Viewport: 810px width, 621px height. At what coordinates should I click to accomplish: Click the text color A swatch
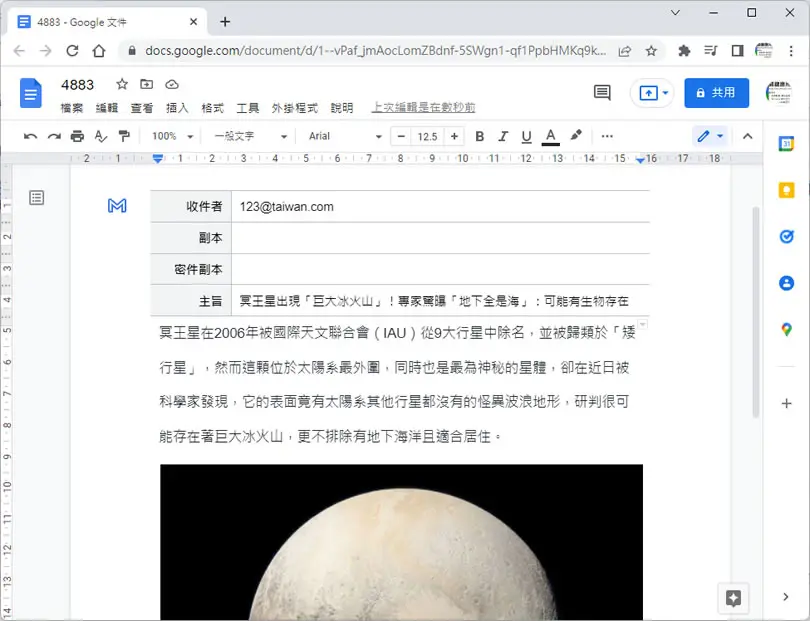(x=551, y=136)
